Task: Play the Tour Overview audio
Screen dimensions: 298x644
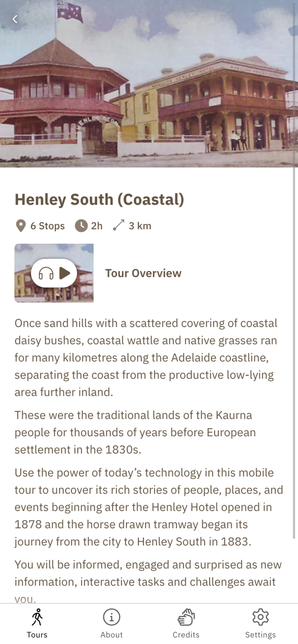Action: (65, 273)
